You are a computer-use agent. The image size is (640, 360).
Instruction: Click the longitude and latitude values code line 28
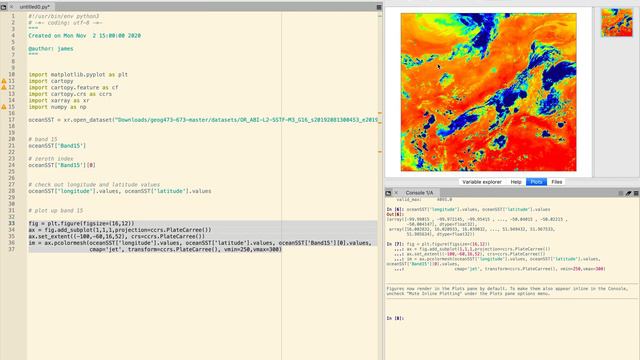point(120,191)
